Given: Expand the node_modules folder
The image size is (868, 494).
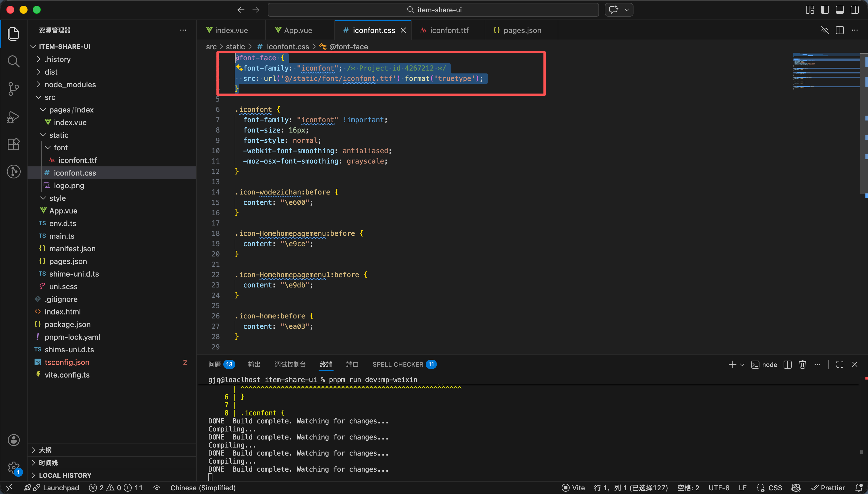Looking at the screenshot, I should coord(70,84).
